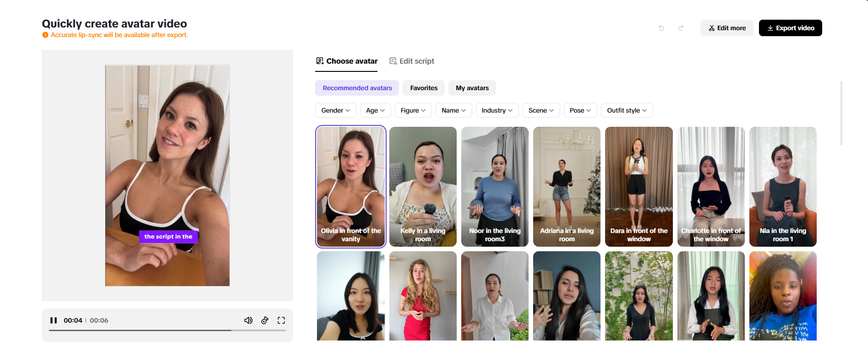Expand the Pose dropdown
Screen dimensions: 868x346
pyautogui.click(x=580, y=110)
